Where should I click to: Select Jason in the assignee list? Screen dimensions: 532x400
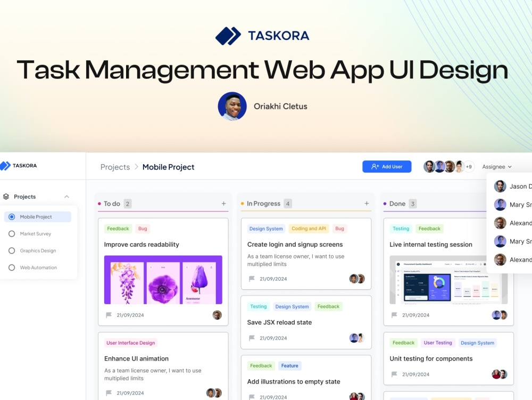pyautogui.click(x=513, y=186)
